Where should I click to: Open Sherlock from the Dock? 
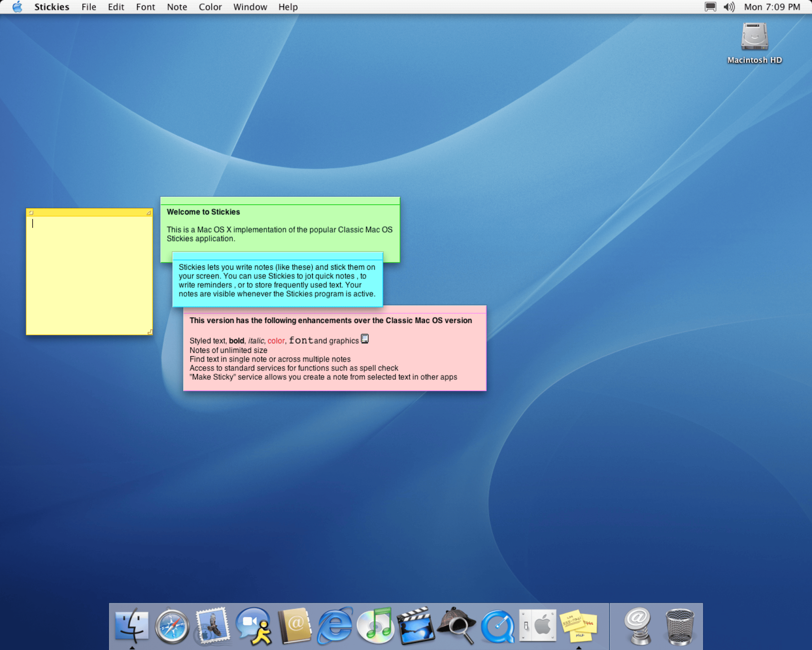(456, 626)
